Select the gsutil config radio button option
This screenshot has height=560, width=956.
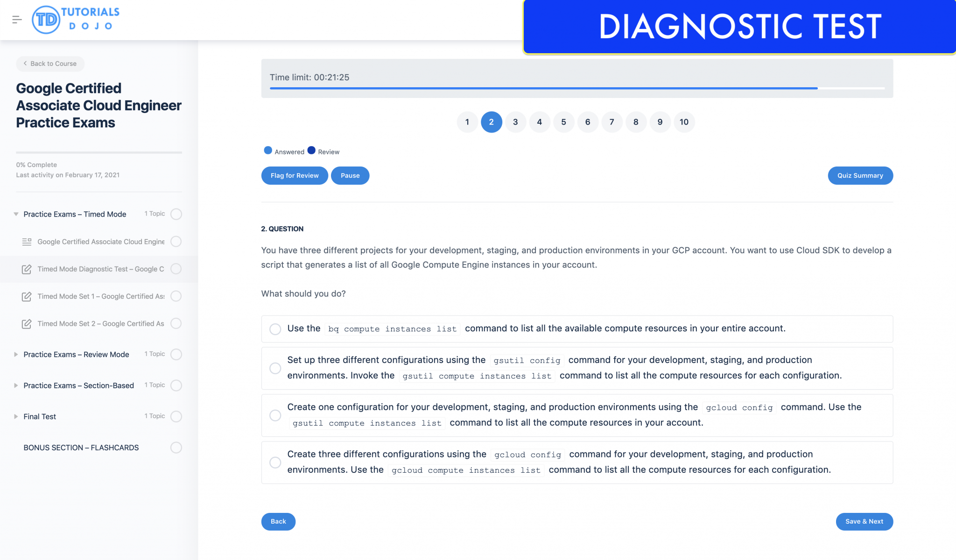(x=274, y=367)
